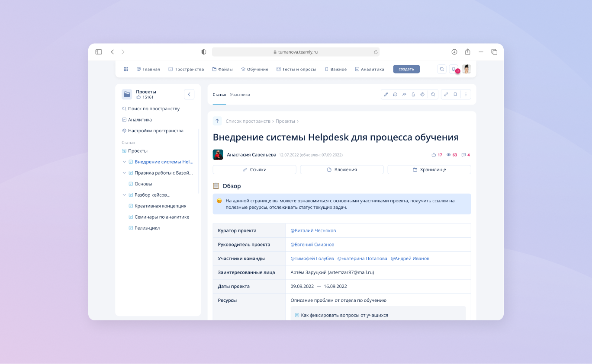Image resolution: width=592 pixels, height=364 pixels.
Task: Collapse Внедрение системы Hel... tree node
Action: click(x=124, y=162)
